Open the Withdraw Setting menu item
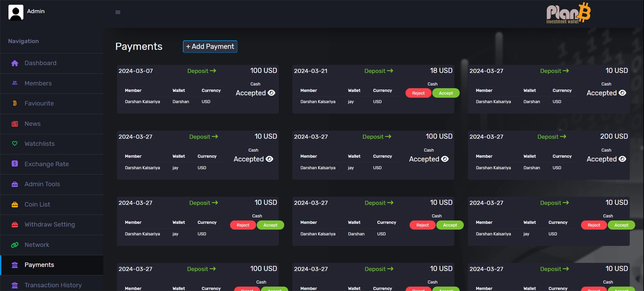 (52, 224)
